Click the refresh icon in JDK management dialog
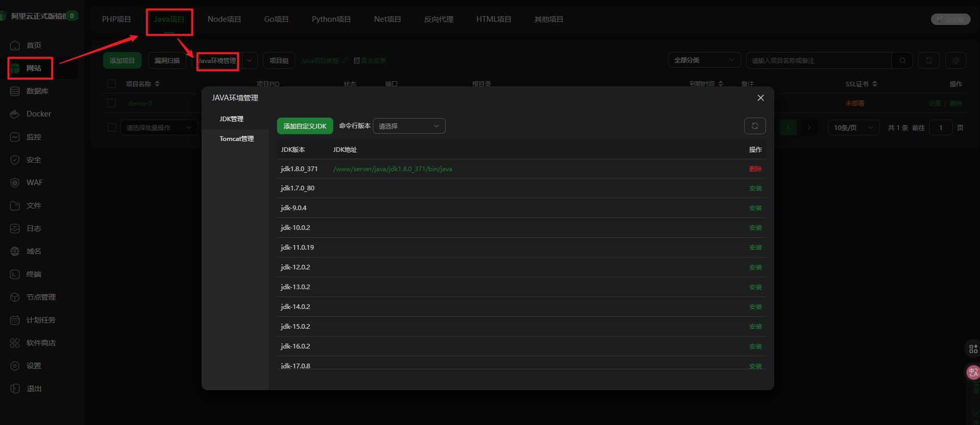Screen dimensions: 980x425 pos(755,126)
